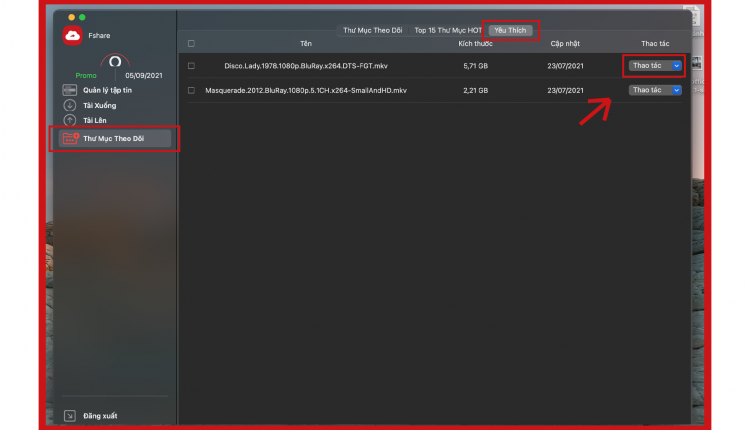Select file name Masquerade.2012.BluRay.1080p.5.1CH.x264-SmallAndHD.mkv
The height and width of the screenshot is (430, 750).
306,90
